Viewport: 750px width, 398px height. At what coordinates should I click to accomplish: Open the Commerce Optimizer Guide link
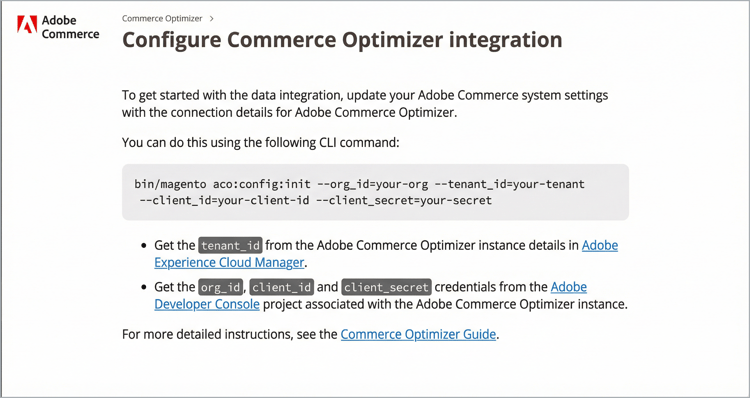click(x=418, y=334)
